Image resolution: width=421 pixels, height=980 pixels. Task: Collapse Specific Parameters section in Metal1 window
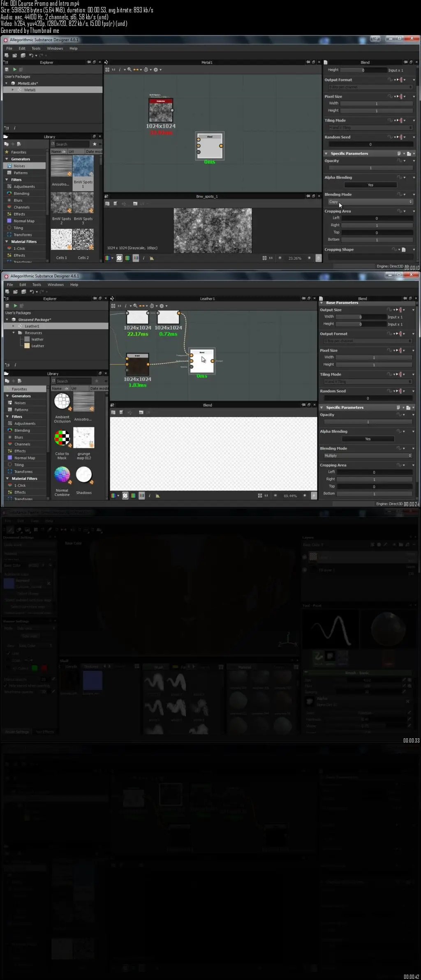pyautogui.click(x=326, y=154)
